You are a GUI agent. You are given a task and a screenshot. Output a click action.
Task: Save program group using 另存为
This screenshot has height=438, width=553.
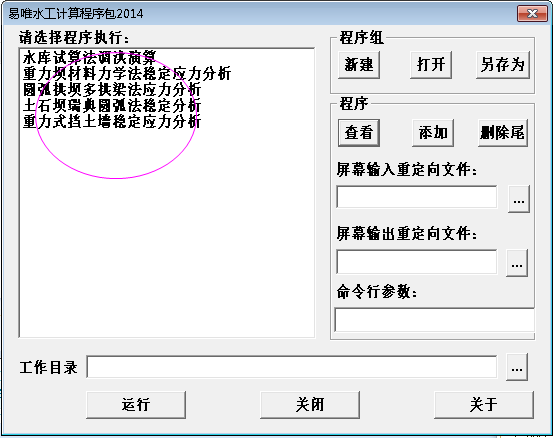pyautogui.click(x=503, y=65)
